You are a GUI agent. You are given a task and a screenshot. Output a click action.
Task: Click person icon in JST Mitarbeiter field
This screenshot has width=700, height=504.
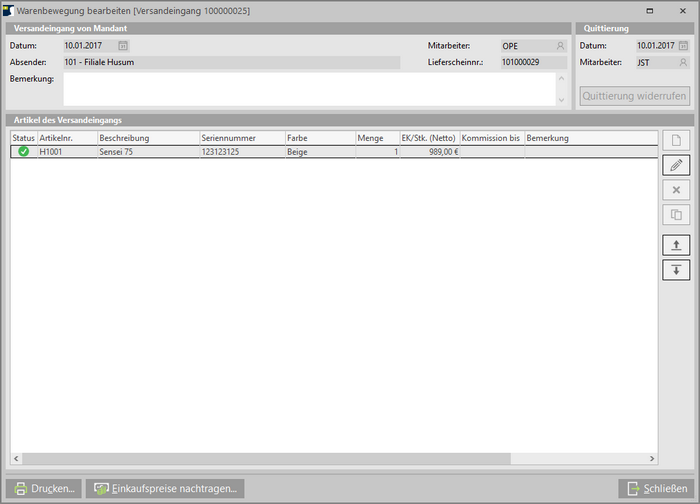(x=683, y=62)
